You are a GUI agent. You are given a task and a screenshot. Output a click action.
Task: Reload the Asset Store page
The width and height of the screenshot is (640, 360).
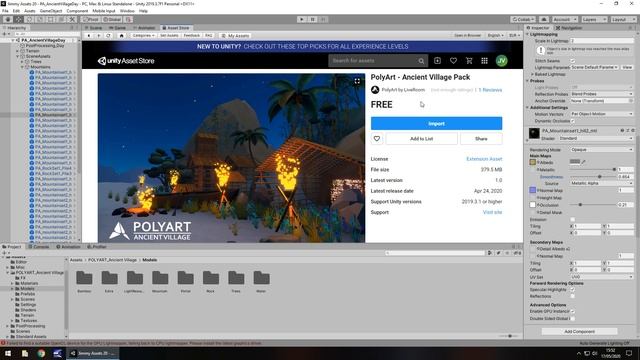coord(108,36)
